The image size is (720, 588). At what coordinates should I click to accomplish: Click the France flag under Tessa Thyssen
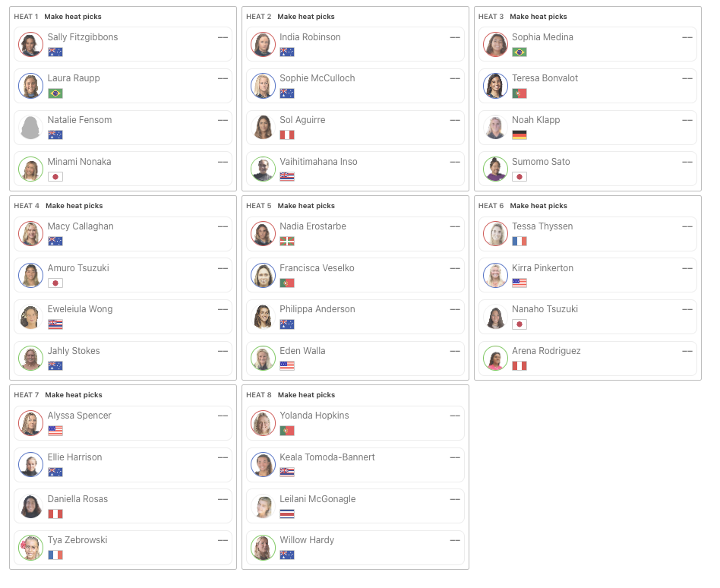[519, 241]
